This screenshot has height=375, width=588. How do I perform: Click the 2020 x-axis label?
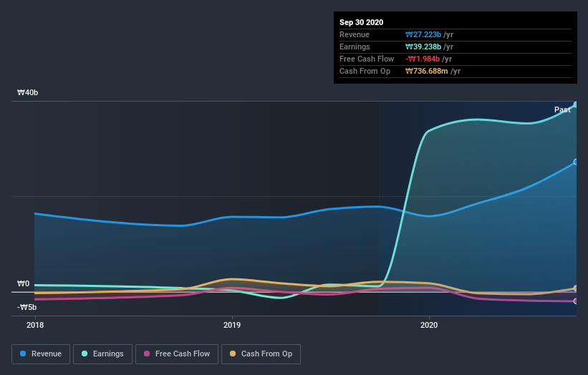[x=429, y=325]
